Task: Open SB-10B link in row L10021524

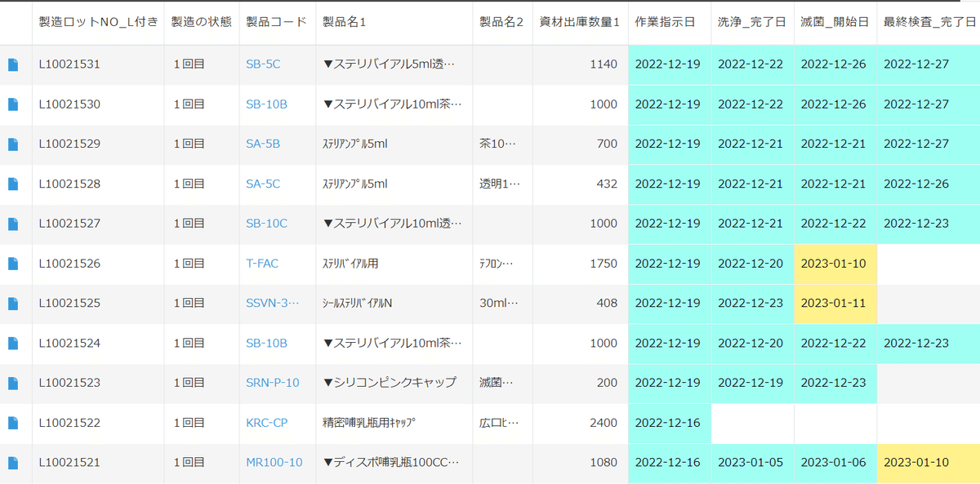Action: pyautogui.click(x=267, y=343)
